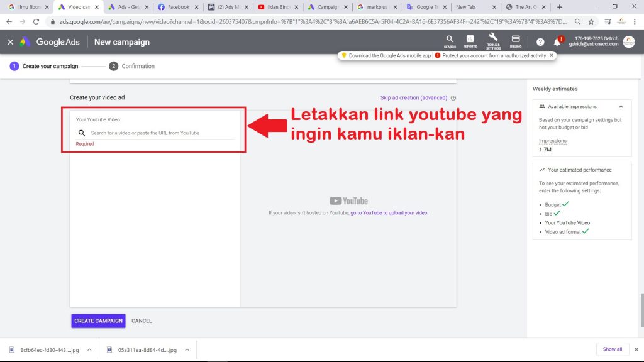This screenshot has height=362, width=644.
Task: Open menu arrow for 05a311ea download
Action: (x=188, y=349)
